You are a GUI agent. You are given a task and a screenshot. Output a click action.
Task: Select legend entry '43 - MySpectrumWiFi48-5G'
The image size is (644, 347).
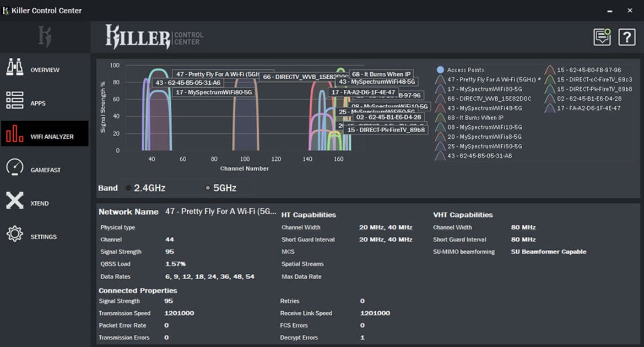[x=485, y=109]
